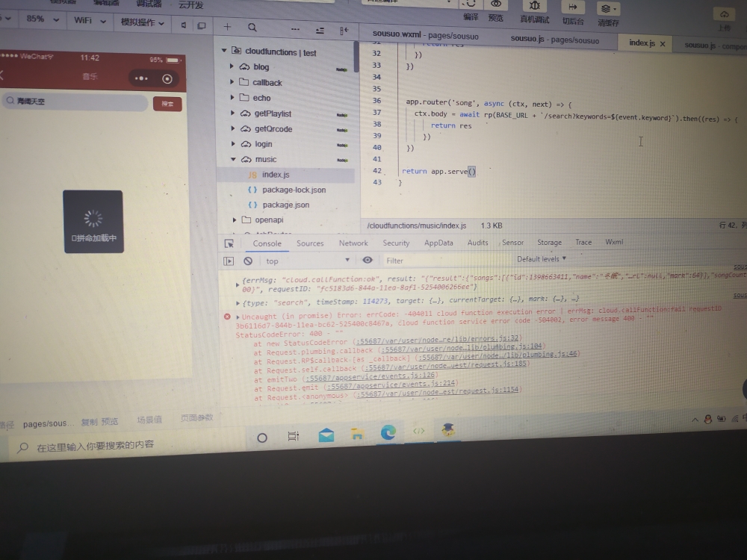The image size is (747, 560).
Task: Open file tree more options ellipsis
Action: click(295, 30)
